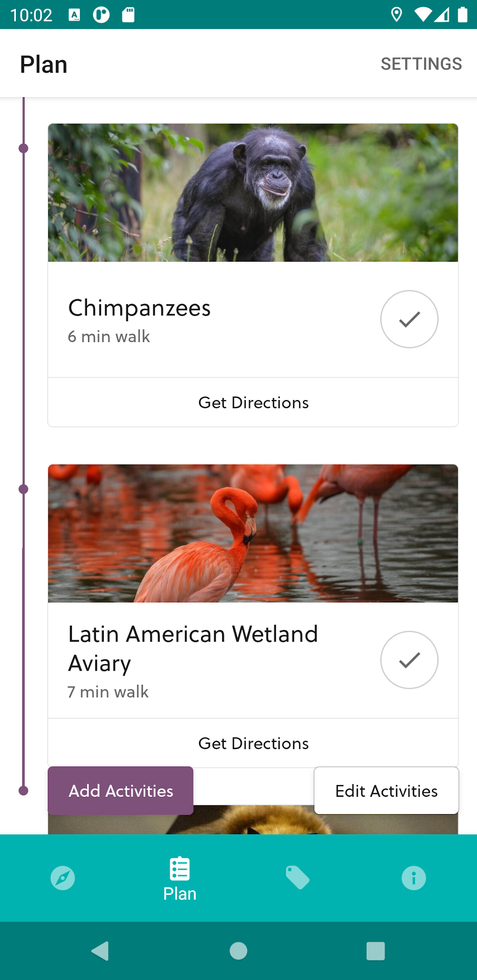Tap the flamingo photo
Viewport: 477px width, 980px height.
253,533
